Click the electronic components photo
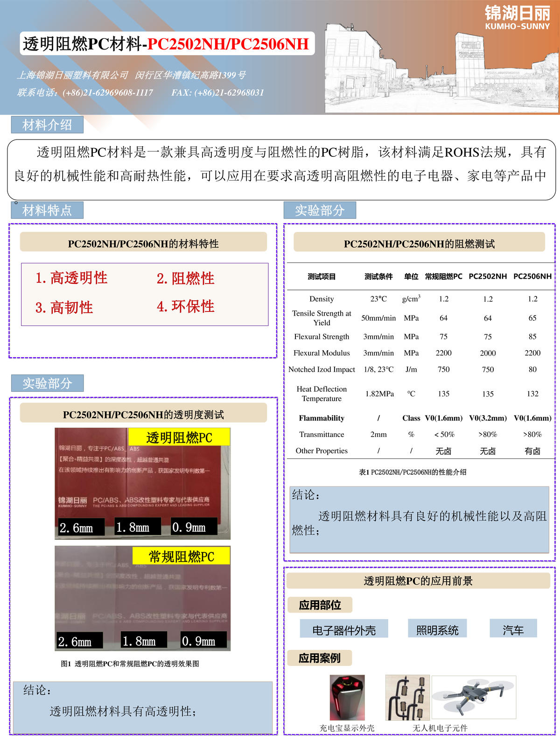Image resolution: width=560 pixels, height=747 pixels. click(407, 698)
